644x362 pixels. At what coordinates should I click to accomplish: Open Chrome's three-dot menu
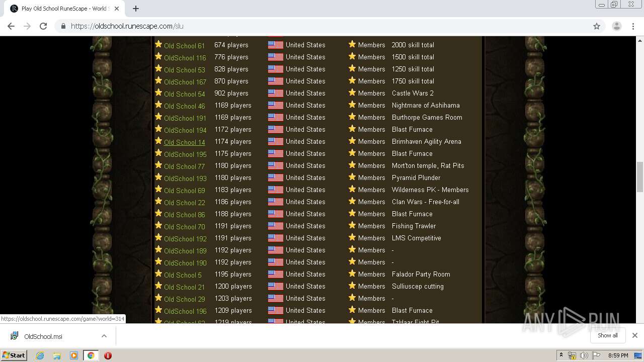(x=633, y=26)
